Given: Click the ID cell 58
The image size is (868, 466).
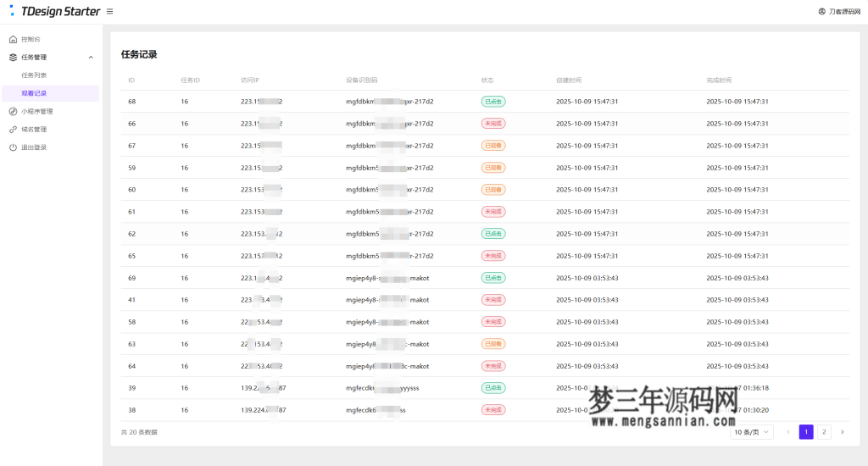Looking at the screenshot, I should pyautogui.click(x=131, y=322).
